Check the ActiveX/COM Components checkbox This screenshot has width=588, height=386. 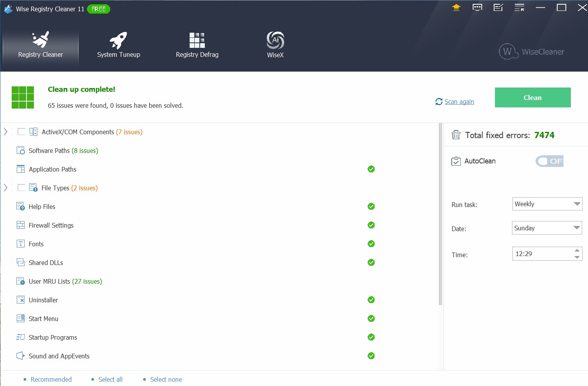pyautogui.click(x=22, y=132)
